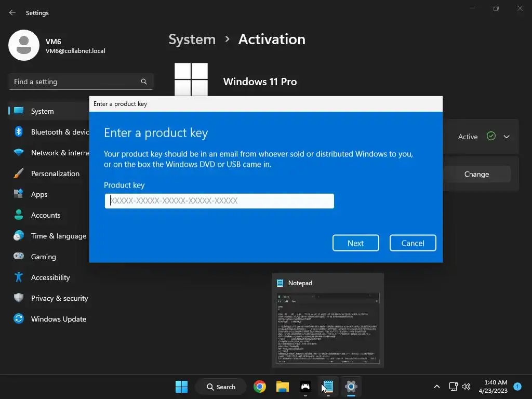Open Apps settings

tap(49, 194)
